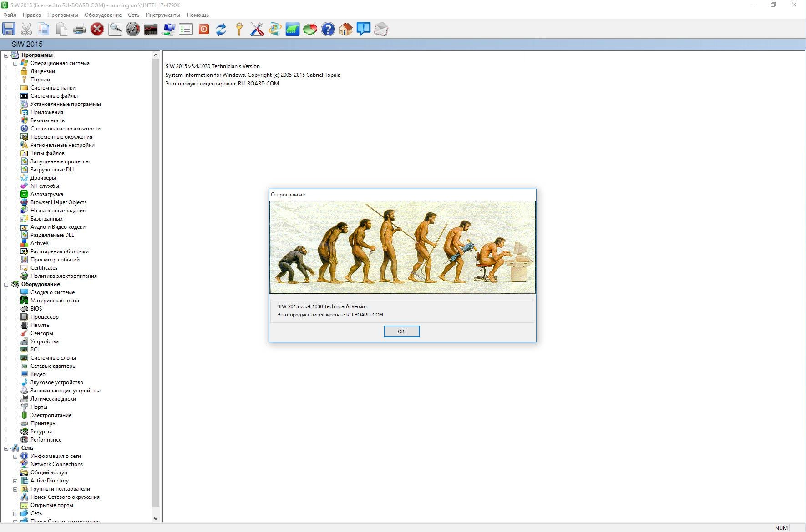Image resolution: width=806 pixels, height=532 pixels.
Task: Select Открытые порты tree item
Action: click(x=52, y=505)
